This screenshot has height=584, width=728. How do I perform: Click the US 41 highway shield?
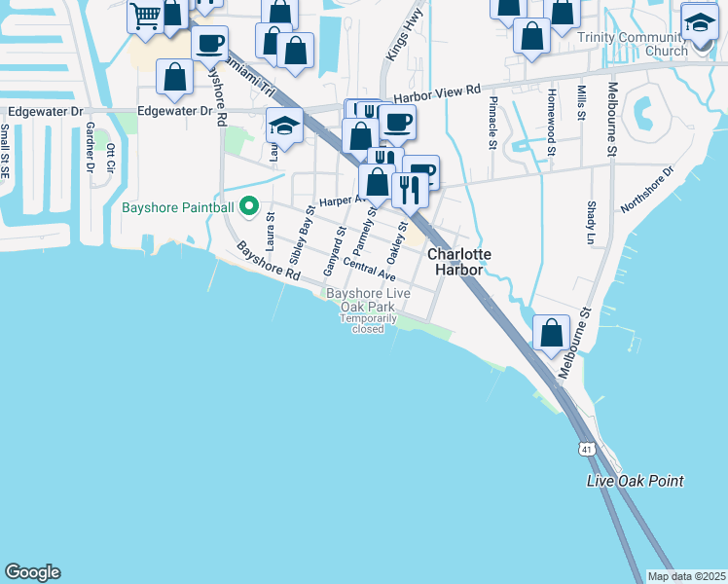[x=587, y=449]
